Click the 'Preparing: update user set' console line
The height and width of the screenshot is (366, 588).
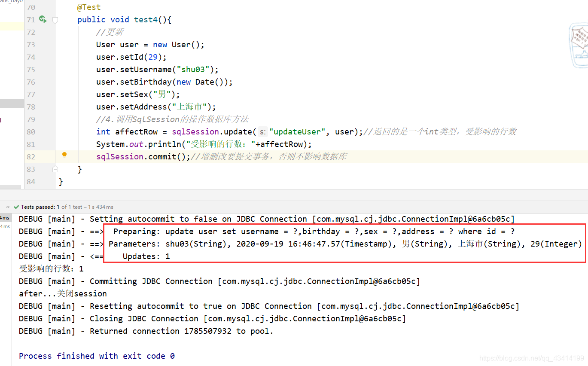[x=267, y=232]
